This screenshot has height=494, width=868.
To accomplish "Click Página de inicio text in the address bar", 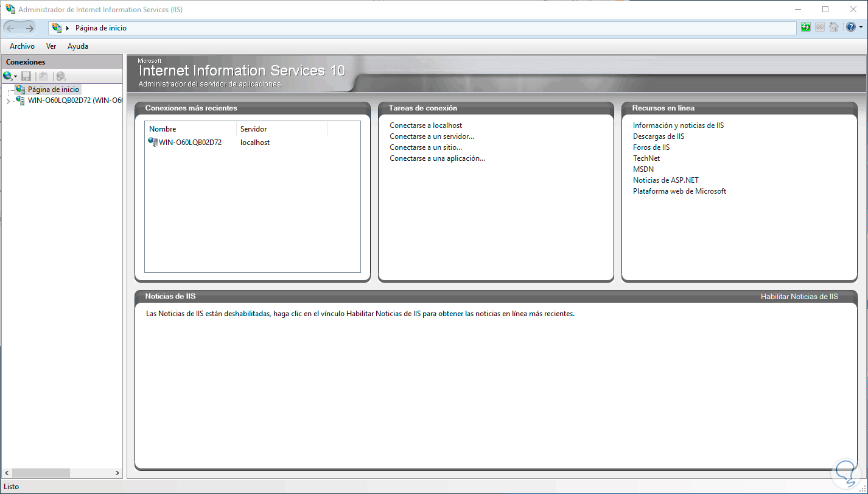I will [101, 28].
